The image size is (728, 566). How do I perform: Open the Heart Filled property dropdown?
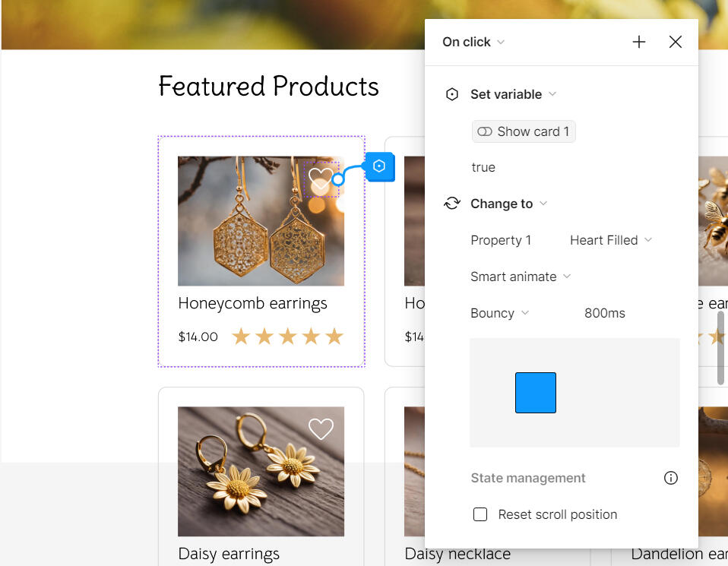608,239
